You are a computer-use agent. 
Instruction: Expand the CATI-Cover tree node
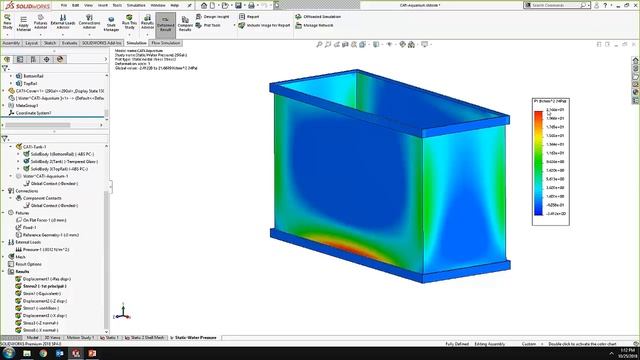(4, 91)
